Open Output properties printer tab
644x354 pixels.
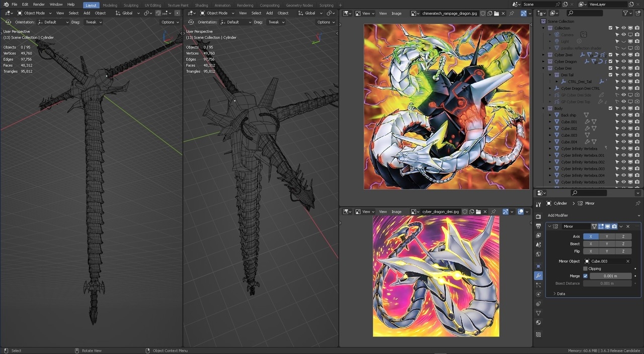[538, 226]
